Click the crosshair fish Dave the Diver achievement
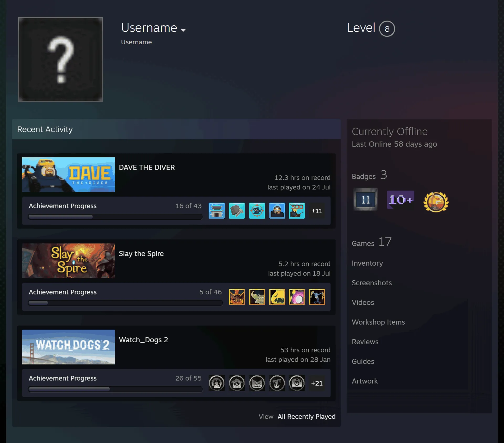The height and width of the screenshot is (443, 504). (257, 210)
